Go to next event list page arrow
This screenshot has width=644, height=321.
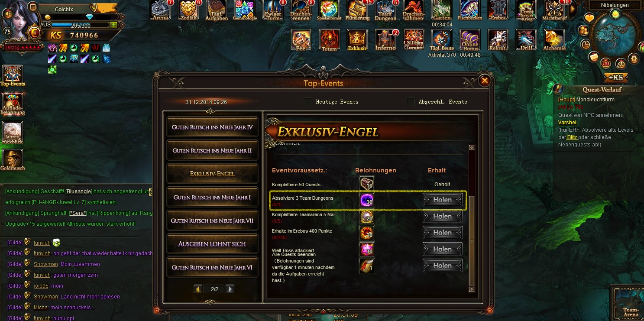coord(230,289)
